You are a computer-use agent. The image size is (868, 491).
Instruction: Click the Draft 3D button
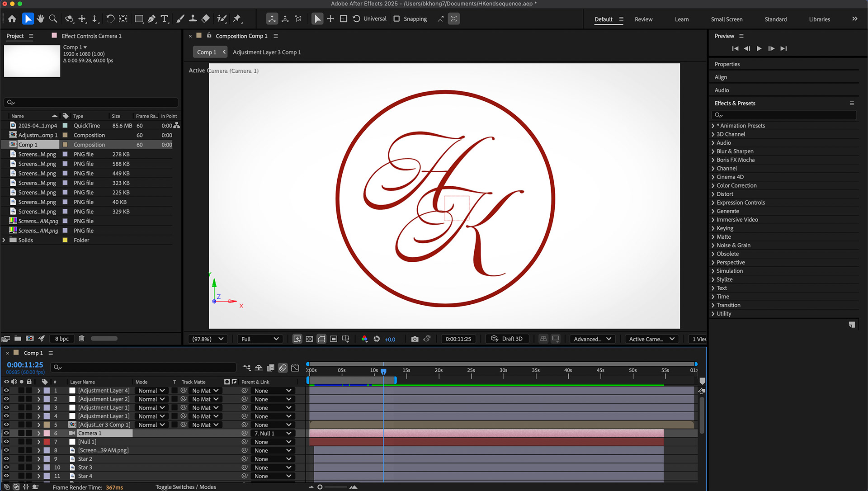(x=507, y=339)
